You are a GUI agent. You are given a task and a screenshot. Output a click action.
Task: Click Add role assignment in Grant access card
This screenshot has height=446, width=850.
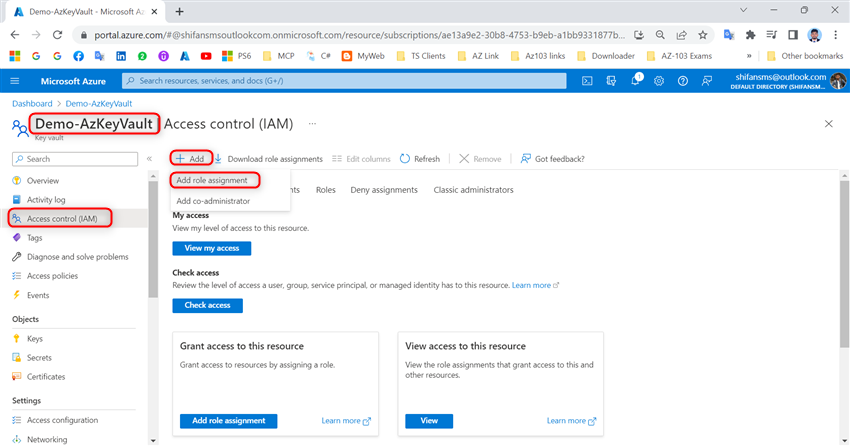[x=228, y=421]
